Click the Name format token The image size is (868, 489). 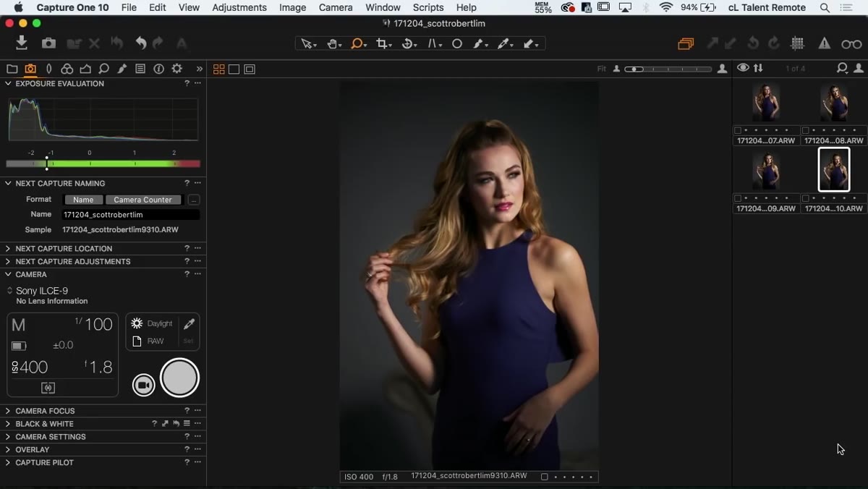click(83, 200)
